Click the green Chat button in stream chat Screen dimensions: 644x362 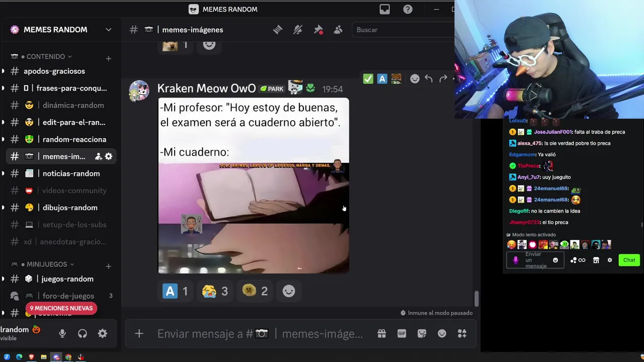point(629,260)
